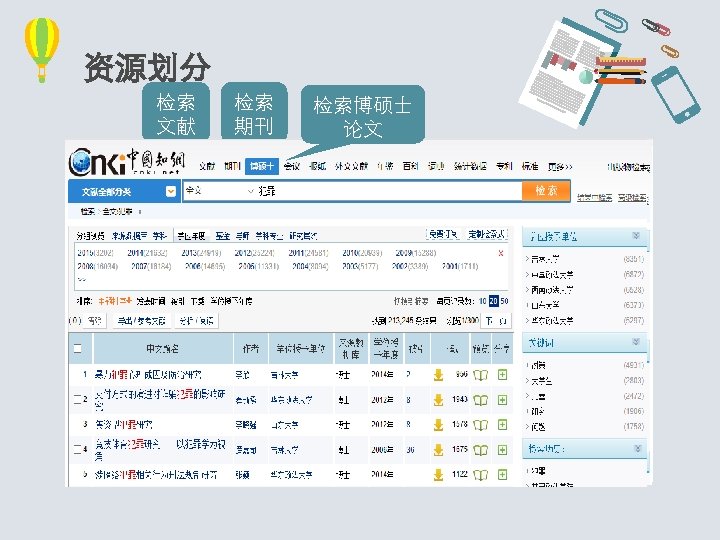
Task: Filter results by year 2005
Action: coord(259,266)
